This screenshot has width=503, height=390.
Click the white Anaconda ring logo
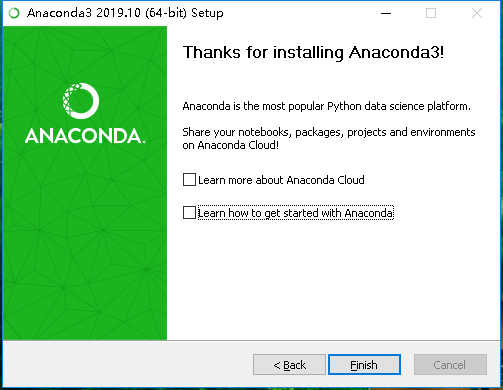point(81,101)
